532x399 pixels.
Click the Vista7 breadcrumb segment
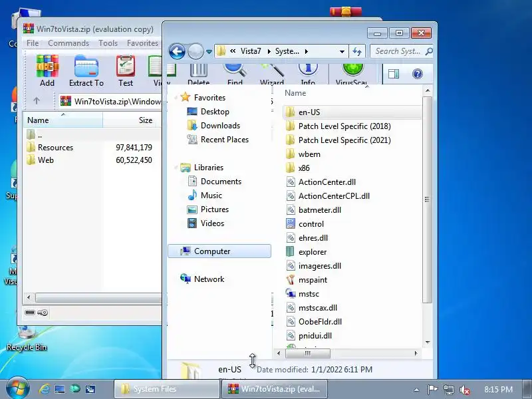click(x=251, y=51)
